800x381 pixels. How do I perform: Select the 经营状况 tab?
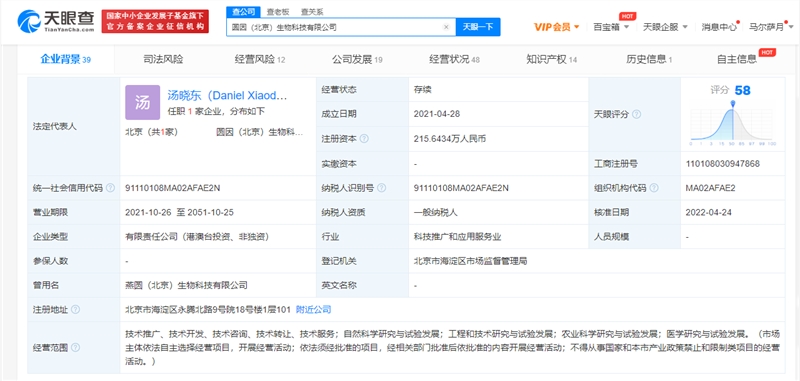pos(454,60)
